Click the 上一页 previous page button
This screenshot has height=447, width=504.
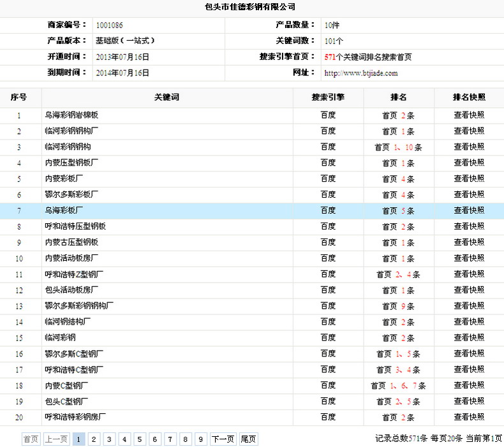[x=56, y=439]
